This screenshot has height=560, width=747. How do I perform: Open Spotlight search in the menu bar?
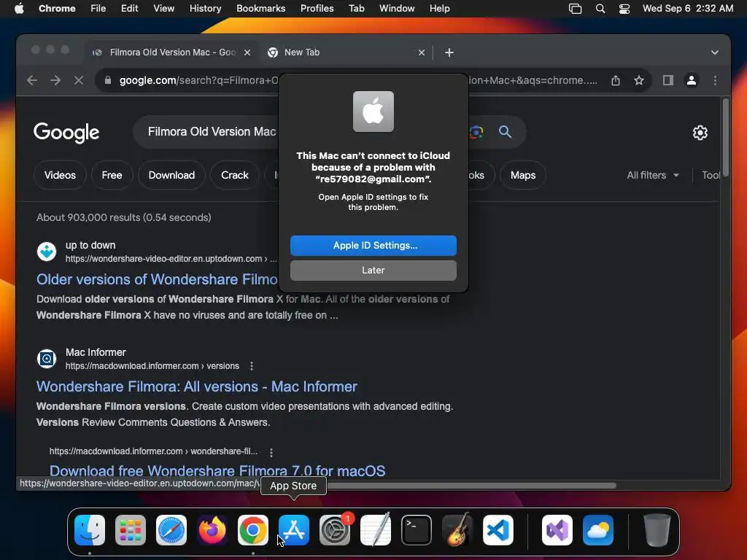point(600,9)
